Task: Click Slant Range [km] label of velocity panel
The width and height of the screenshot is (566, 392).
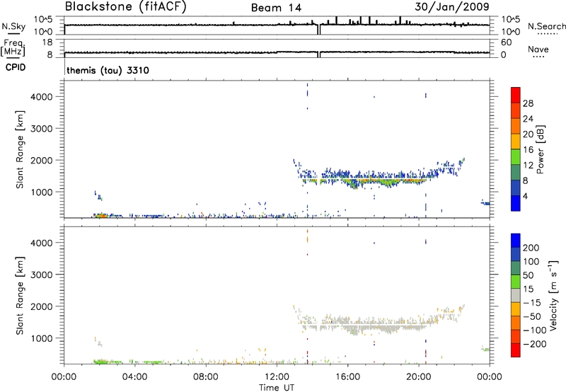Action: [x=20, y=296]
